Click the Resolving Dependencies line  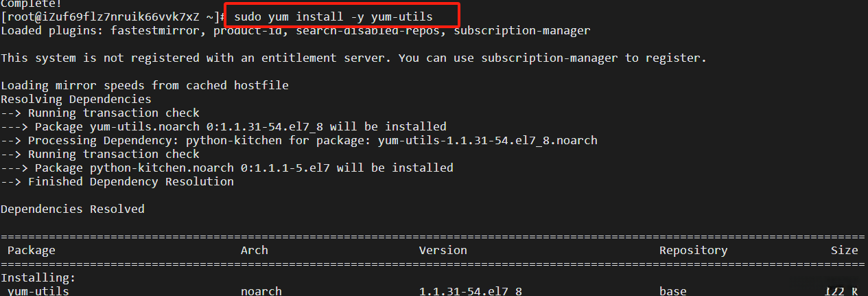pyautogui.click(x=75, y=99)
